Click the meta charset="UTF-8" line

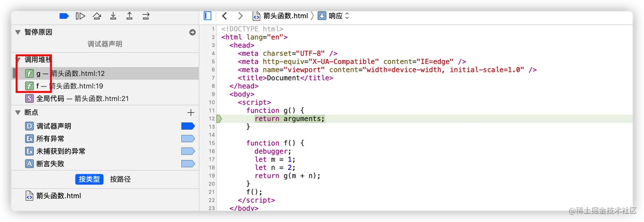click(x=287, y=53)
